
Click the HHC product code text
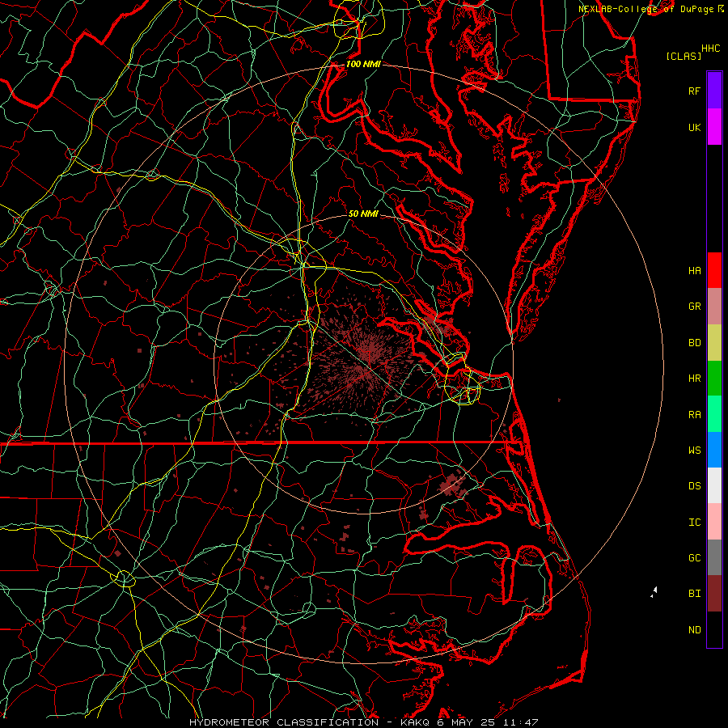pyautogui.click(x=710, y=49)
